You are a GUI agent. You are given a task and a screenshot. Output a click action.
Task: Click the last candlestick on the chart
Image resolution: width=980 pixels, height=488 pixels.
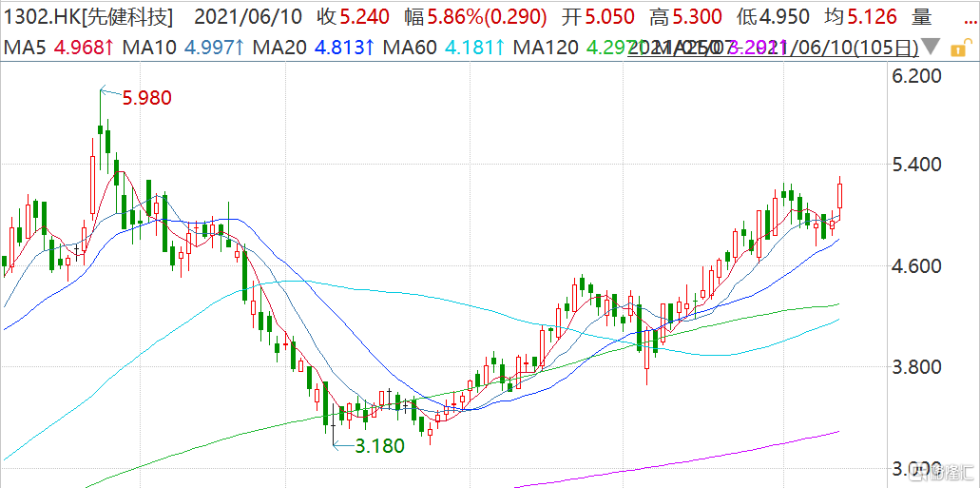(840, 196)
